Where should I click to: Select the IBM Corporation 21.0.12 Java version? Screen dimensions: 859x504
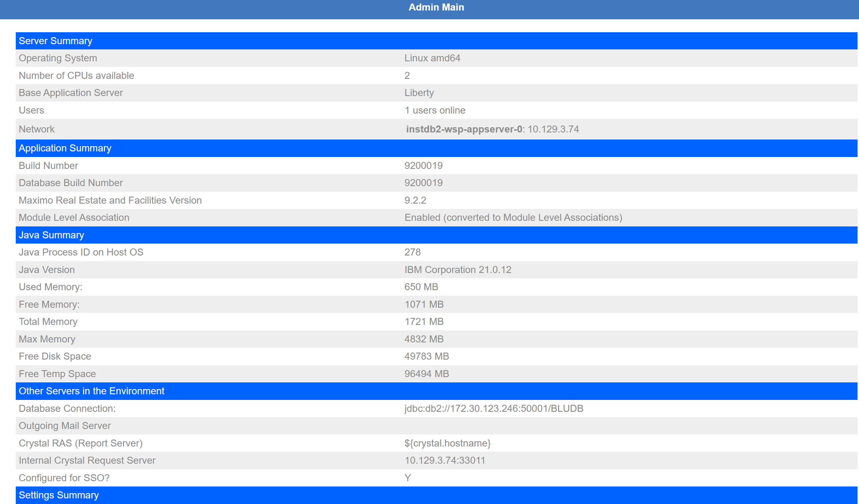click(458, 270)
